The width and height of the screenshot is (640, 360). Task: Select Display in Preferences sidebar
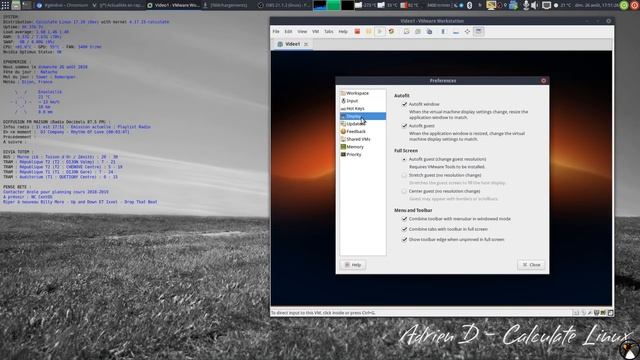(x=362, y=116)
